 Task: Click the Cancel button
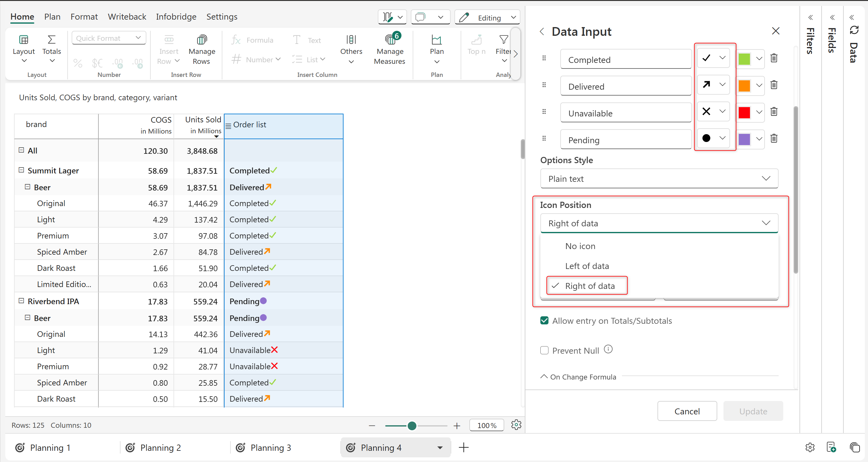(x=687, y=411)
